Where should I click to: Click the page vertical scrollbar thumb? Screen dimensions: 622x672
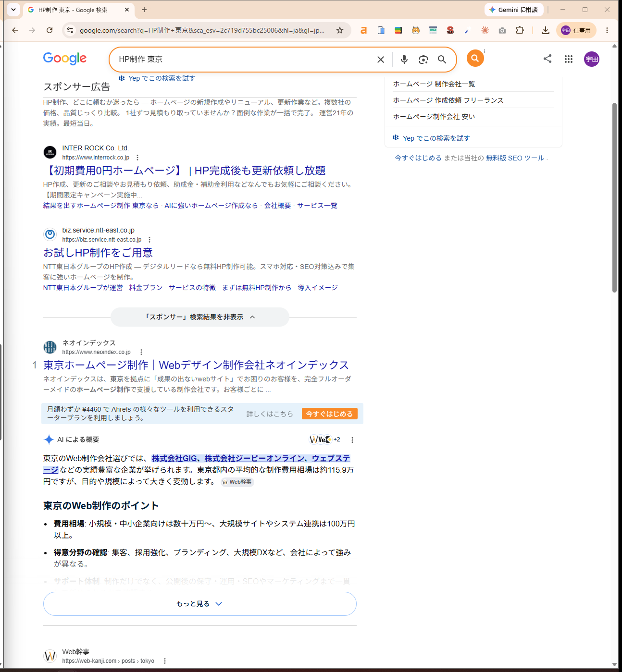point(615,197)
